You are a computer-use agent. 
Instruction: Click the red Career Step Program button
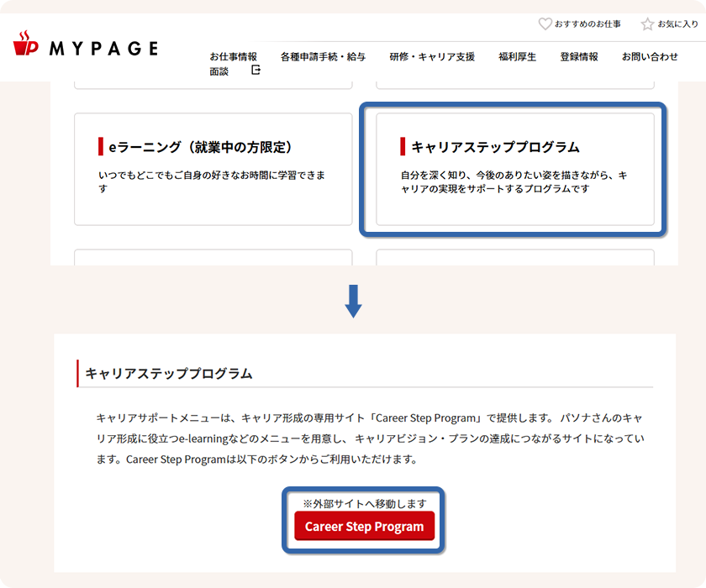(x=364, y=526)
